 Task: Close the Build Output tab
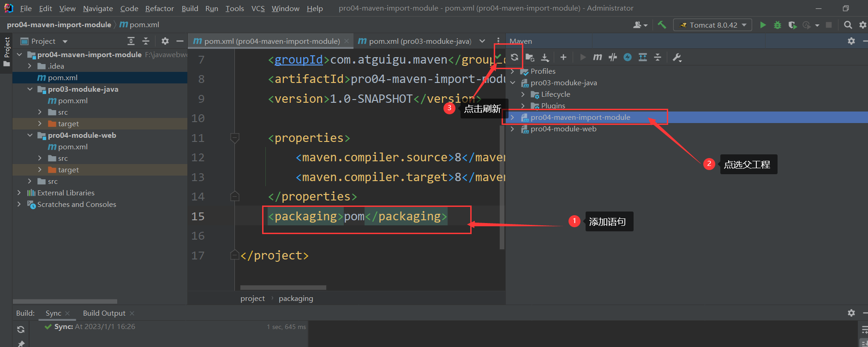(132, 313)
